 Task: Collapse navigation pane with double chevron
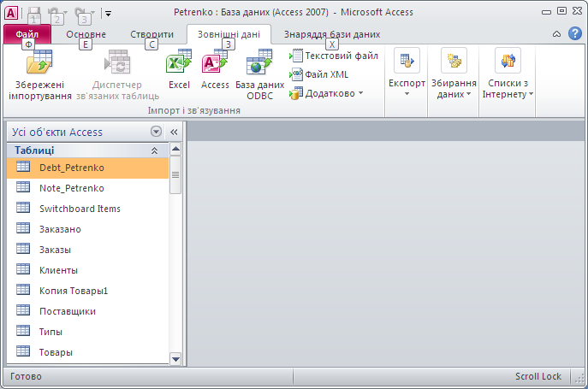point(174,132)
